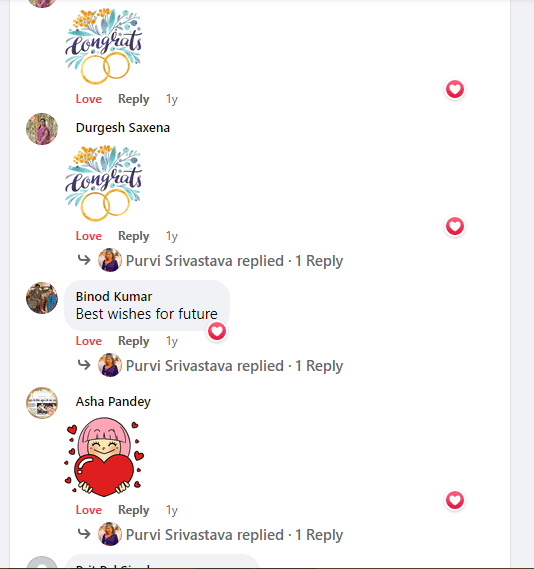Reply to Binod Kumar's comment

(x=134, y=341)
